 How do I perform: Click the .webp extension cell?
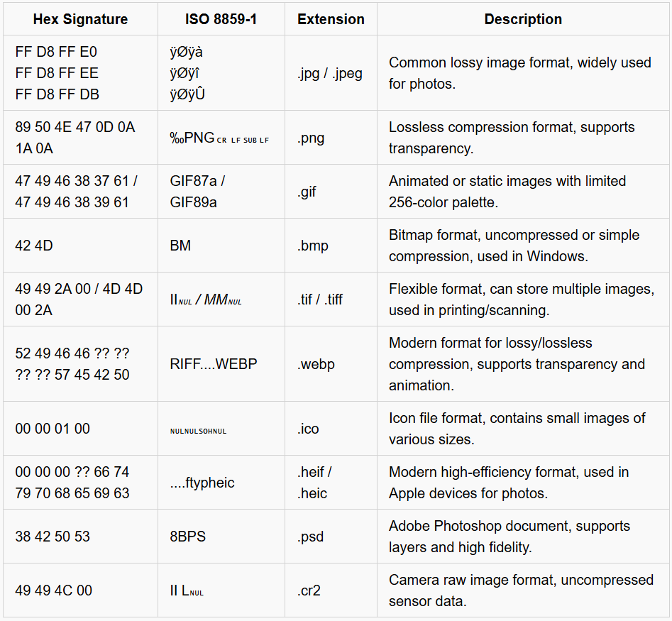point(316,364)
